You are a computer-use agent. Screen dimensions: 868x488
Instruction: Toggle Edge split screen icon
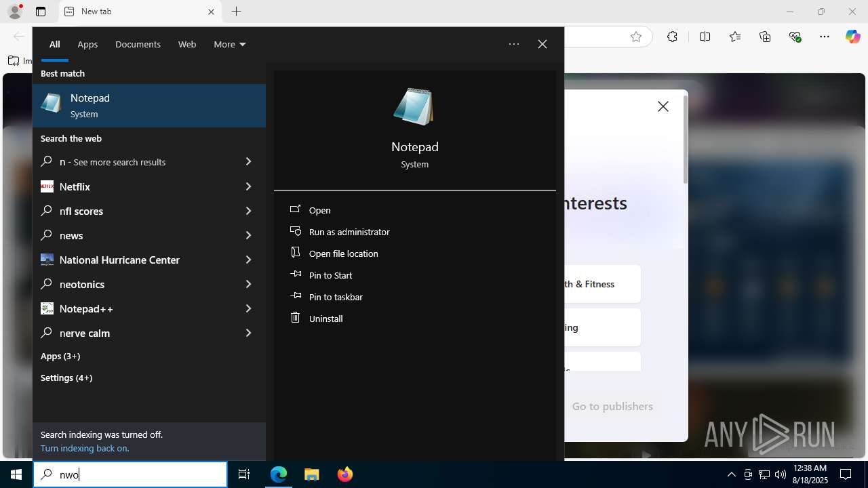705,37
